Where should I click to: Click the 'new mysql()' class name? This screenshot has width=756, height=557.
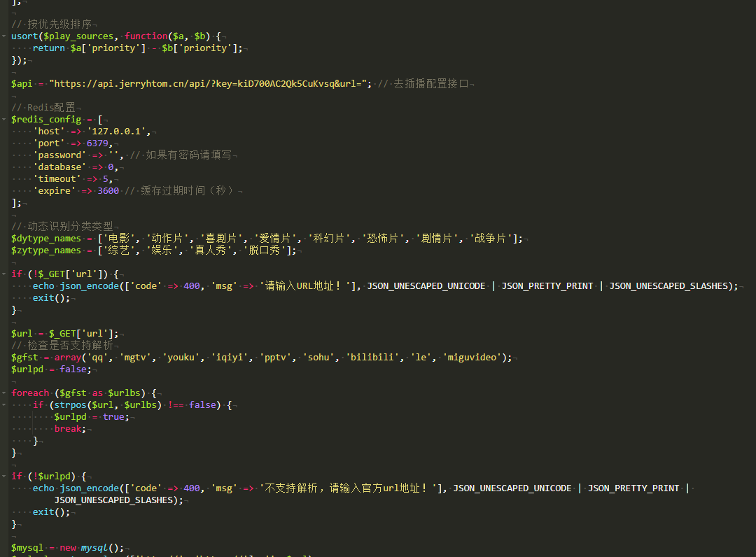click(x=94, y=548)
